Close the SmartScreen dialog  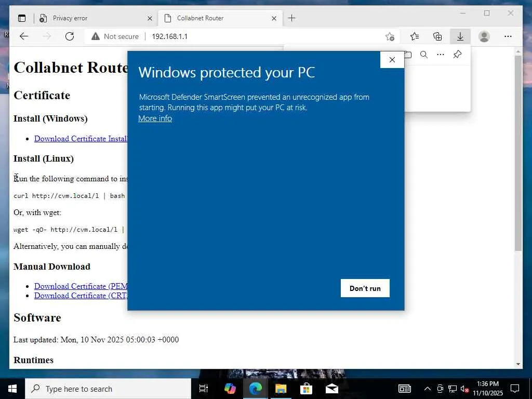click(x=392, y=60)
